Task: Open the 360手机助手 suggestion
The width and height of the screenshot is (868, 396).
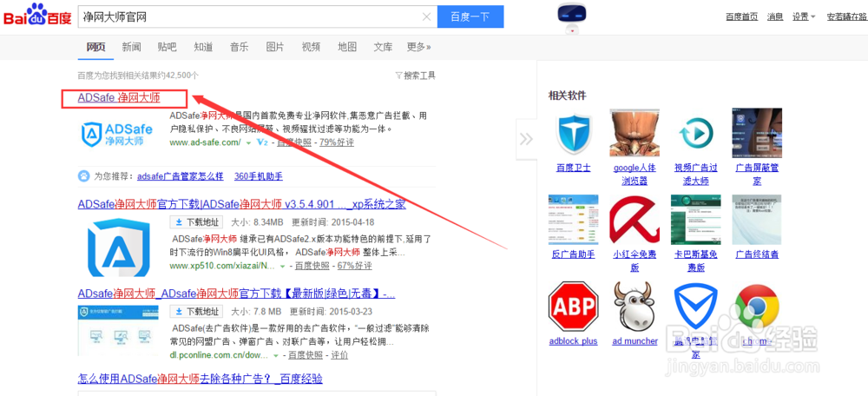Action: click(x=259, y=176)
